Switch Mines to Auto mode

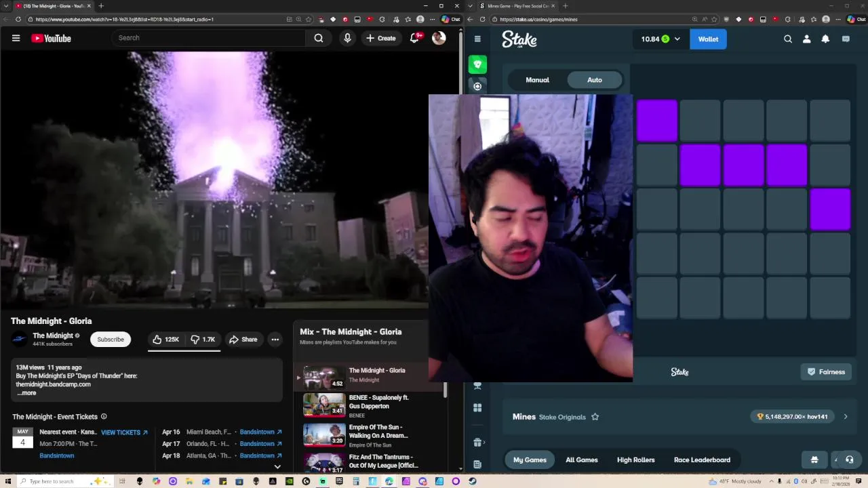coord(594,80)
